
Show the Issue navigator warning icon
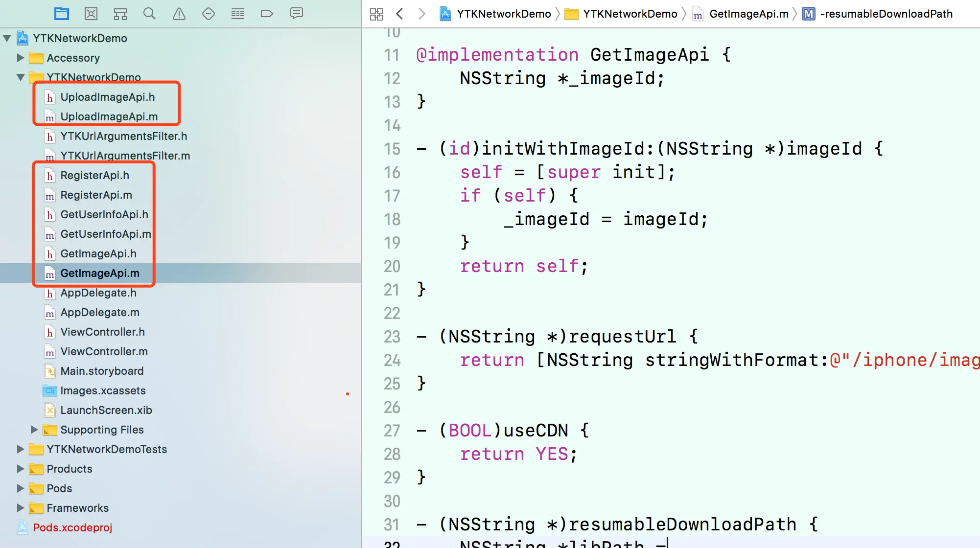179,14
